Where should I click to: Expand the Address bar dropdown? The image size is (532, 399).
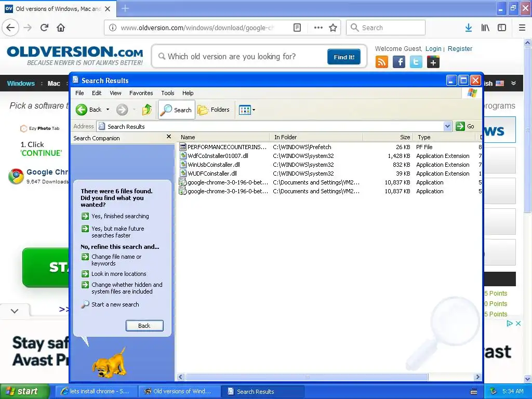[x=447, y=126]
